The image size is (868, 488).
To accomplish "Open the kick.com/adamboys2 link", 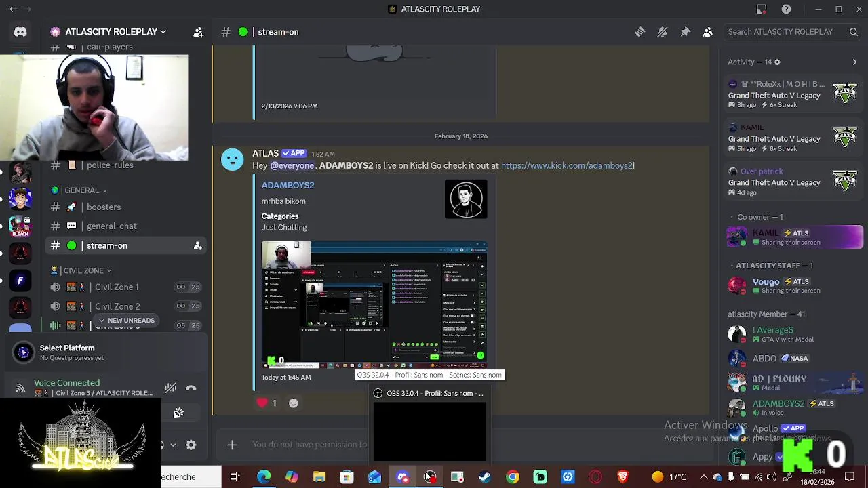I will [566, 165].
